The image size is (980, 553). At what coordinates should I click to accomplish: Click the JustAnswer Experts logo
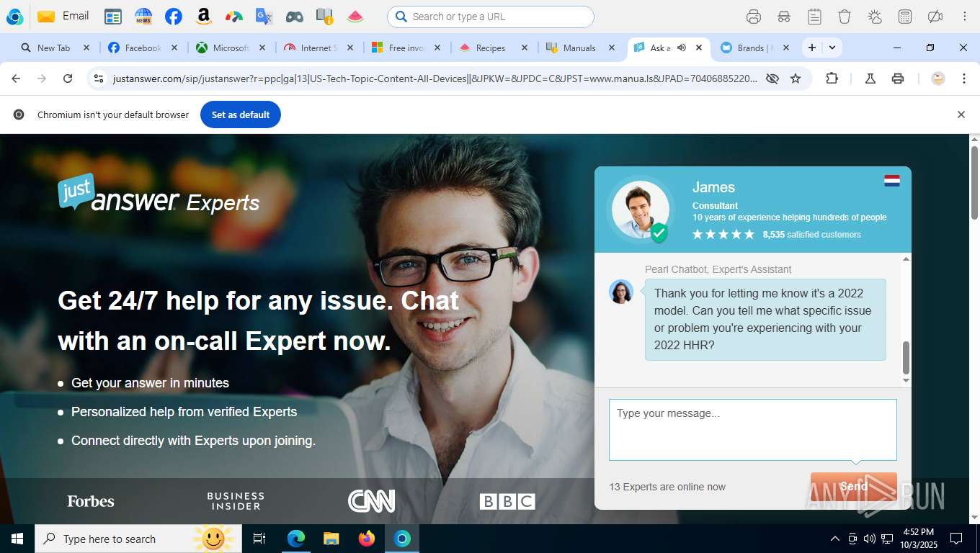tap(159, 194)
